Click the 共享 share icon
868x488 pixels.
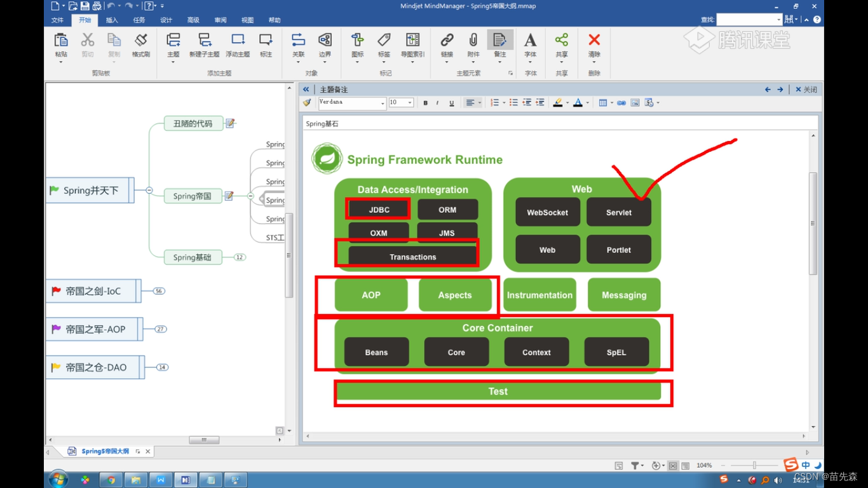pyautogui.click(x=562, y=41)
